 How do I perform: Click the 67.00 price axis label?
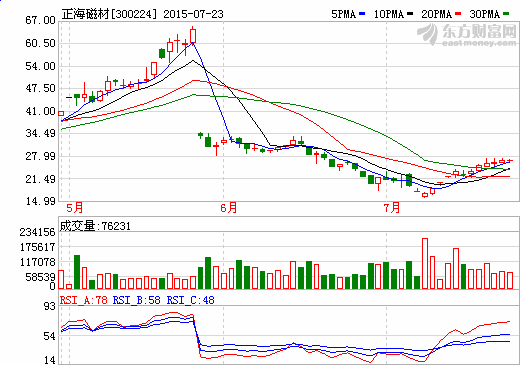tap(40, 20)
